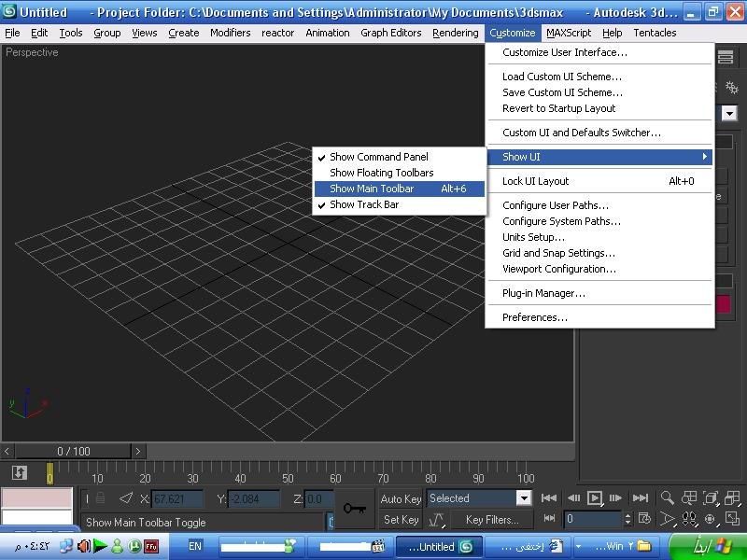Click the 0 / 100 time slider handle
Viewport: 747px width, 560px height.
click(x=73, y=451)
